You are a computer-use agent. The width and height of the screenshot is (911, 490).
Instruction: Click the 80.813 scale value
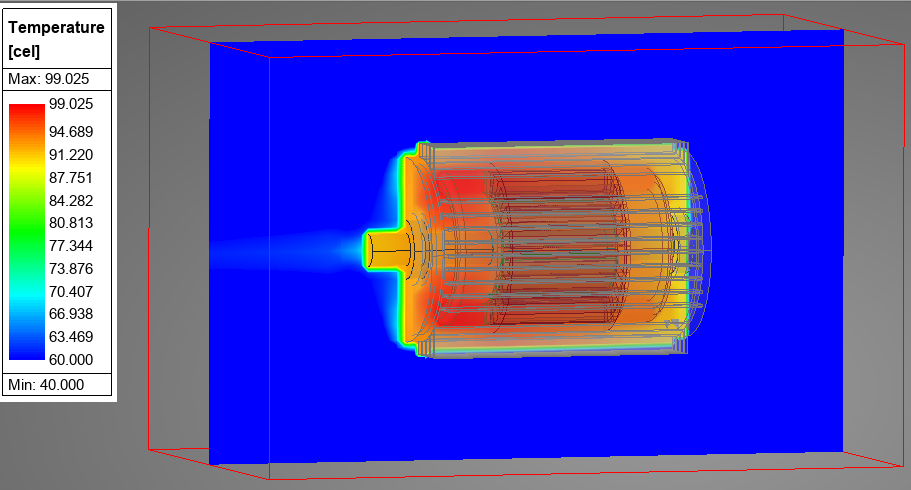point(71,223)
